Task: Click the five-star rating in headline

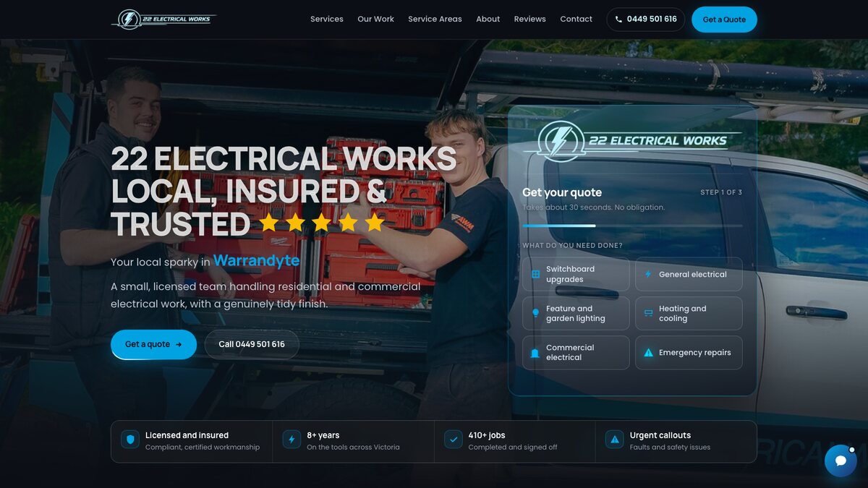Action: tap(322, 223)
